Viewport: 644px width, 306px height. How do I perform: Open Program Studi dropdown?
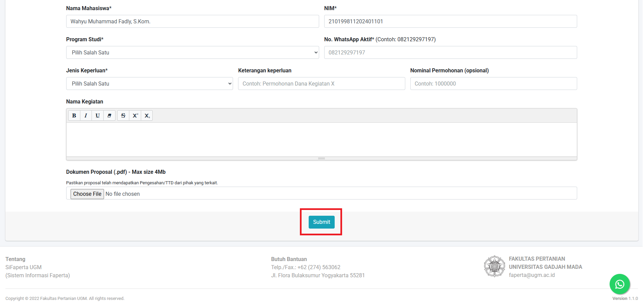192,52
